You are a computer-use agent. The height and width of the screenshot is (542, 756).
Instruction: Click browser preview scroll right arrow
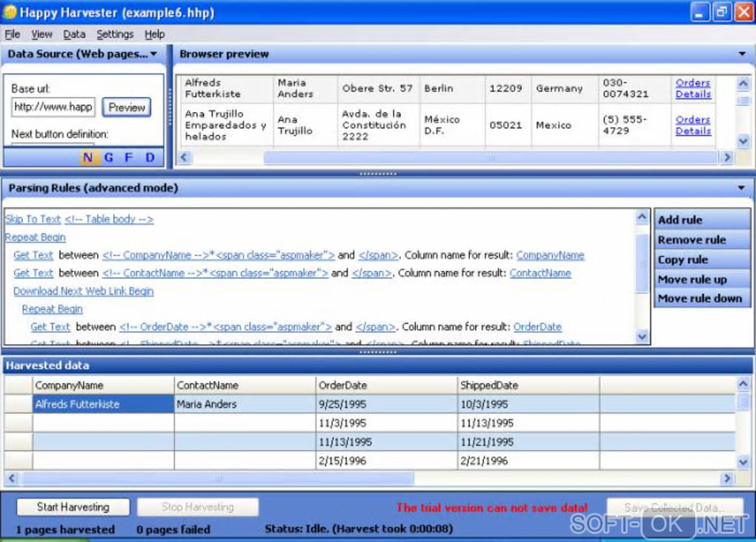[727, 157]
